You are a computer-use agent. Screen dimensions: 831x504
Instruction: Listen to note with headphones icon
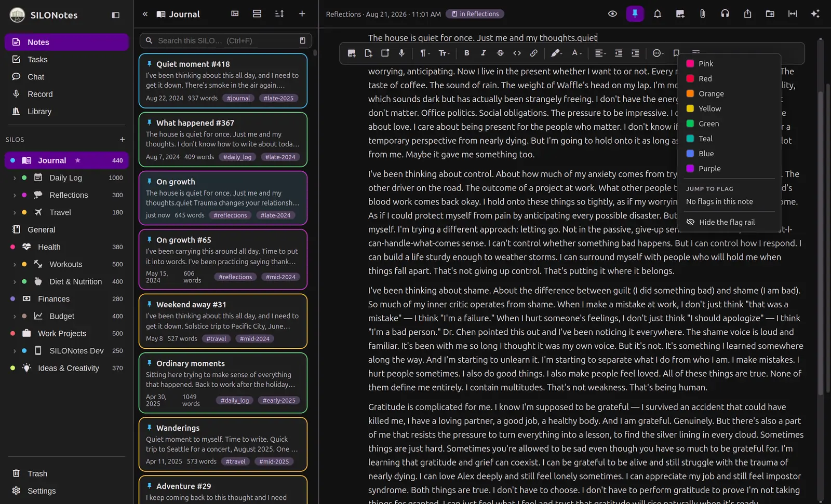click(725, 14)
